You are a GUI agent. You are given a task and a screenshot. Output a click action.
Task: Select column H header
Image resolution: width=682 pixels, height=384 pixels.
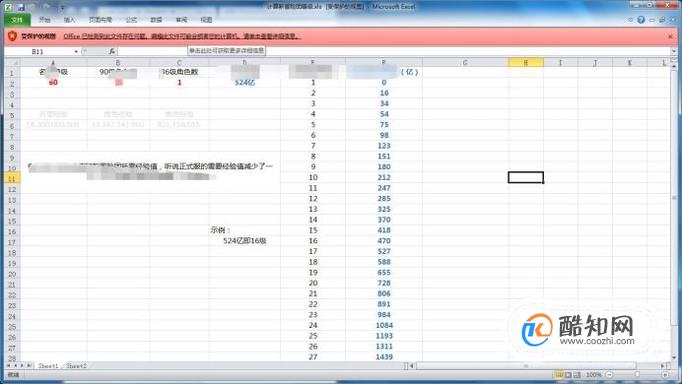tap(525, 63)
